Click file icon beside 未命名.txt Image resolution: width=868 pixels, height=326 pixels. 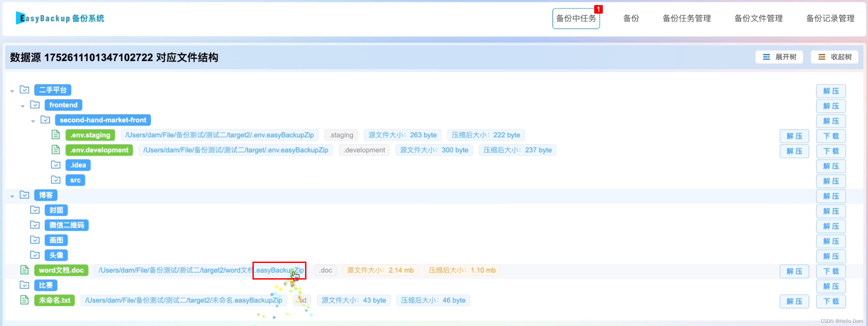24,300
